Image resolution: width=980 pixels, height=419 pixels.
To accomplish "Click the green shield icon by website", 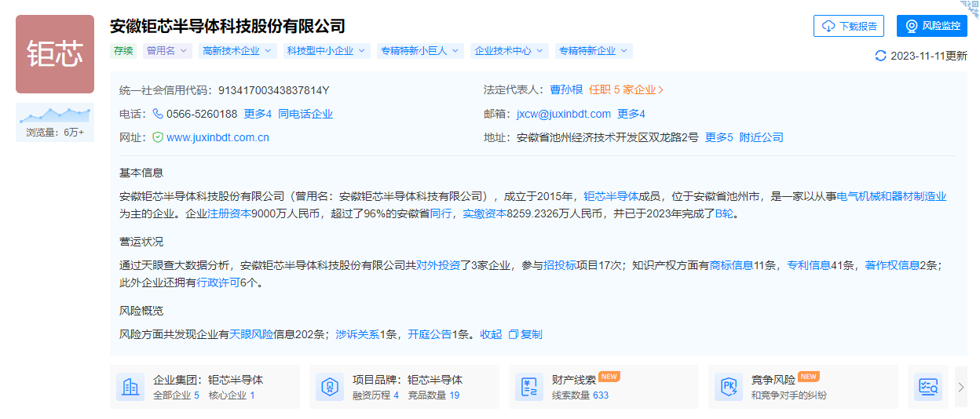I will pyautogui.click(x=158, y=137).
